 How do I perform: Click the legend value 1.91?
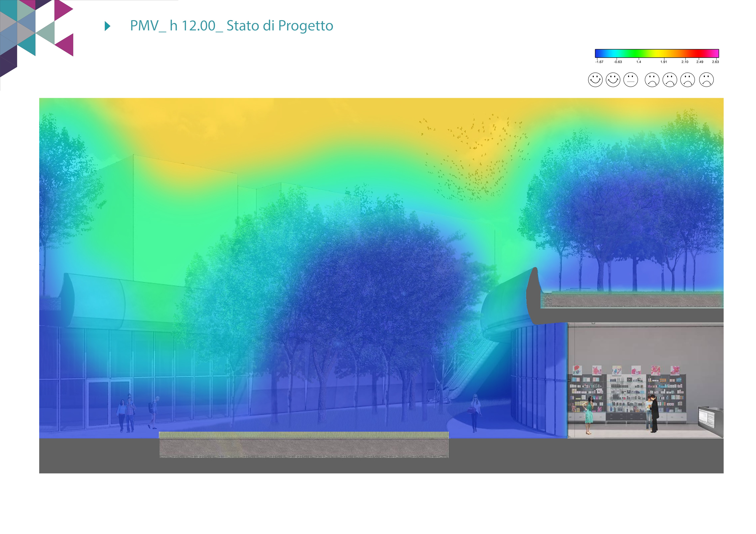tap(663, 62)
